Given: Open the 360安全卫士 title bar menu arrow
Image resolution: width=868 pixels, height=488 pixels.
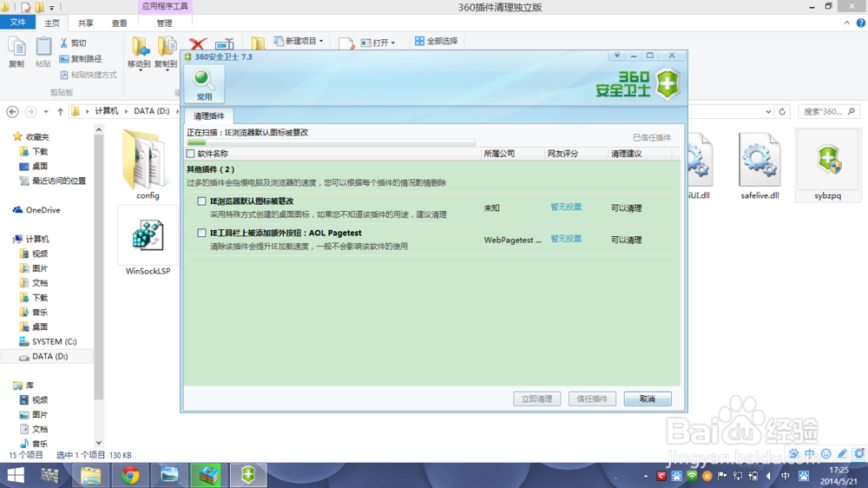Looking at the screenshot, I should 616,56.
